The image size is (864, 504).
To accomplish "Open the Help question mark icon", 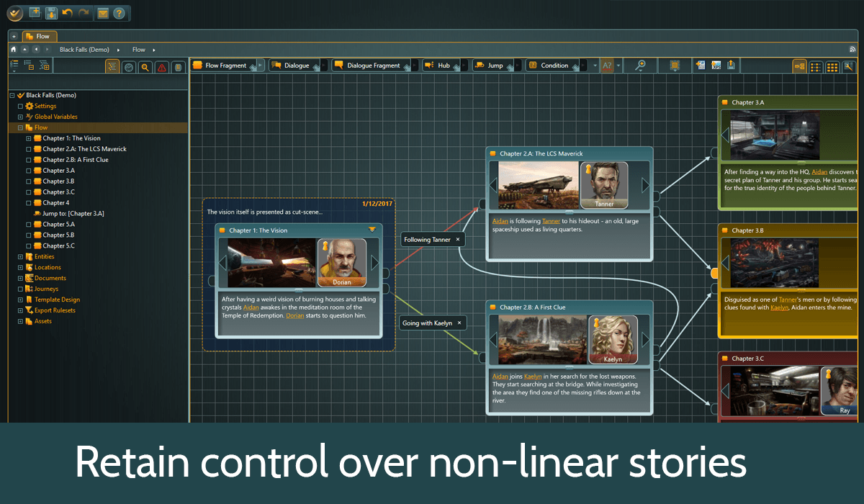I will pos(119,13).
